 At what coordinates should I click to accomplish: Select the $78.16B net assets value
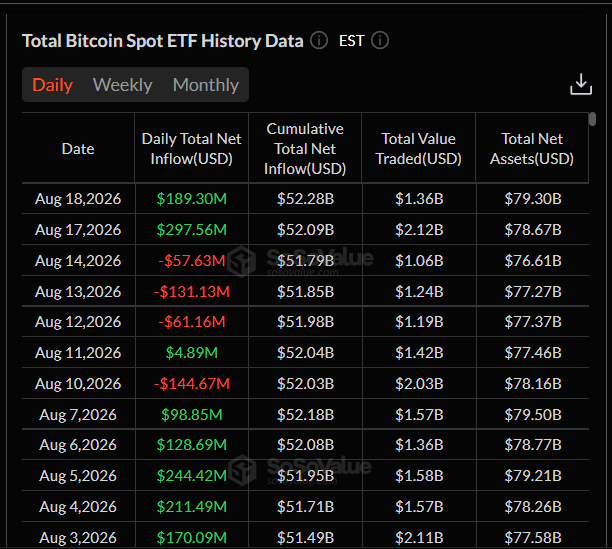pyautogui.click(x=533, y=384)
